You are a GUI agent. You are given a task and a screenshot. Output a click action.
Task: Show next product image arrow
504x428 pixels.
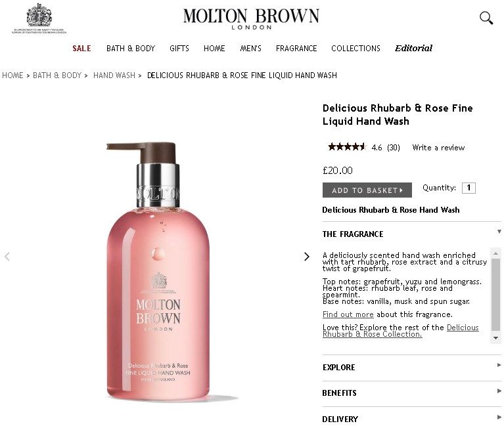coord(307,256)
